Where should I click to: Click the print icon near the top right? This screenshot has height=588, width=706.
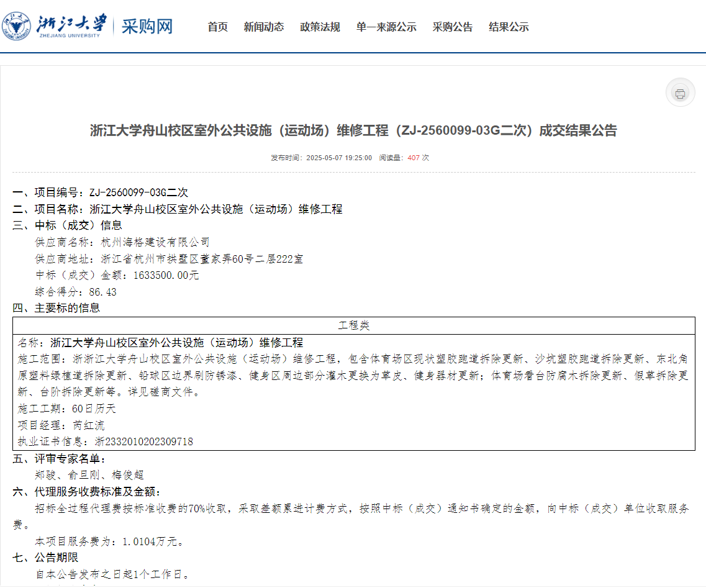coord(681,93)
